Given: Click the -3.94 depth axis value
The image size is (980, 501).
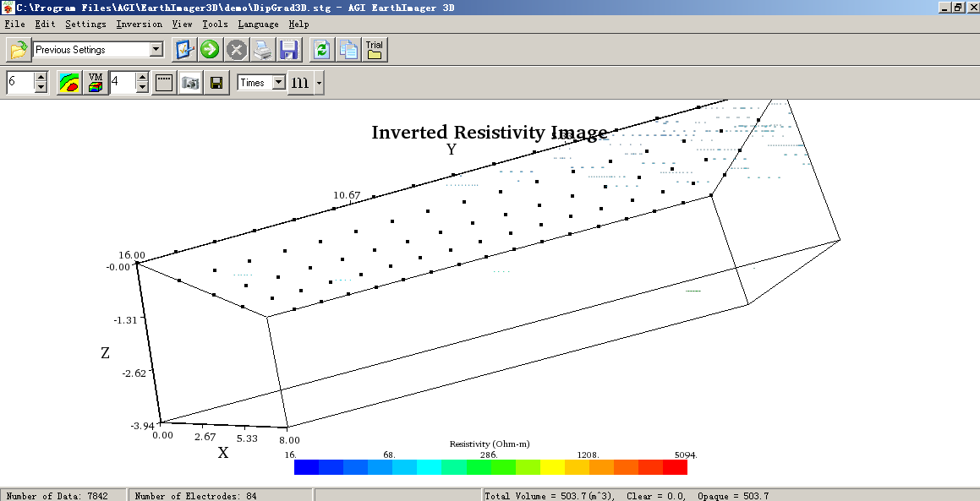Looking at the screenshot, I should click(x=142, y=426).
